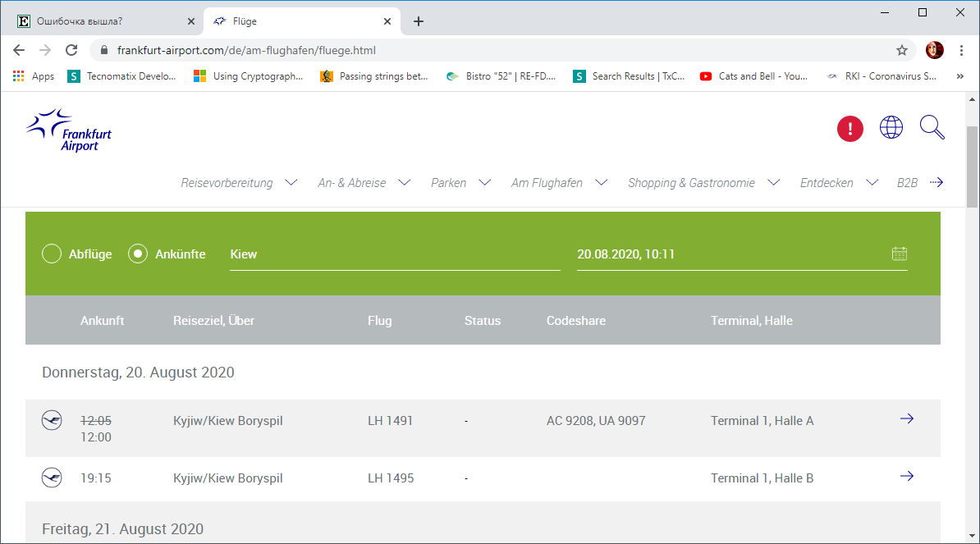Open Cats and Bell YouTube bookmark
Viewport: 980px width, 544px height.
click(x=753, y=76)
